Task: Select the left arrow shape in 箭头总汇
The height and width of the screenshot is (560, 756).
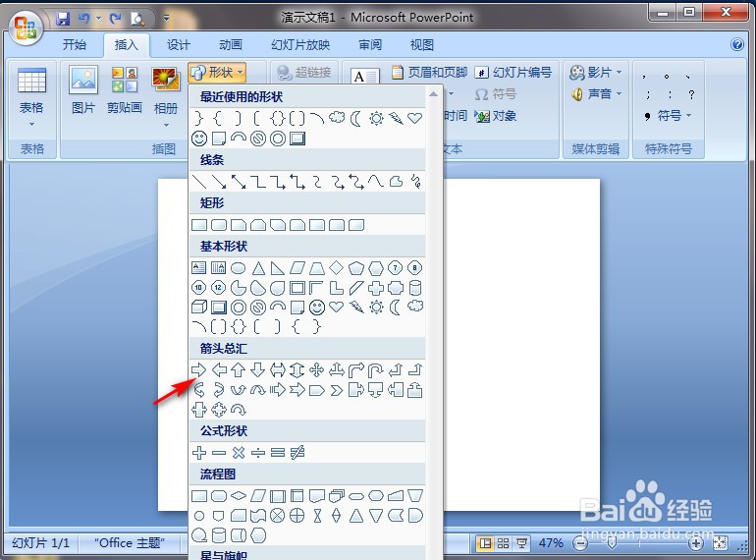Action: 219,370
